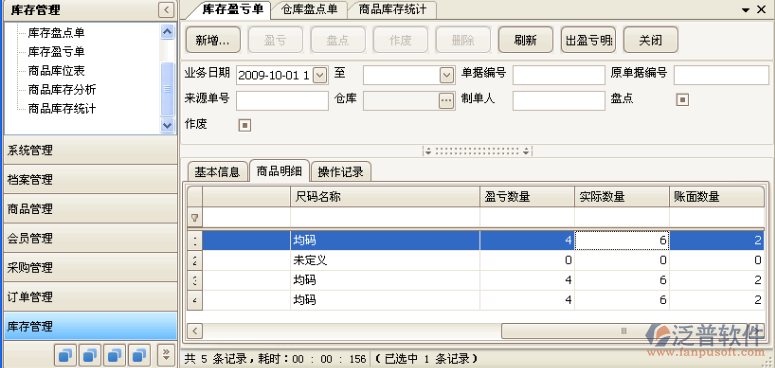
Task: Click the second blue icon at sidebar bottom
Action: pyautogui.click(x=90, y=354)
